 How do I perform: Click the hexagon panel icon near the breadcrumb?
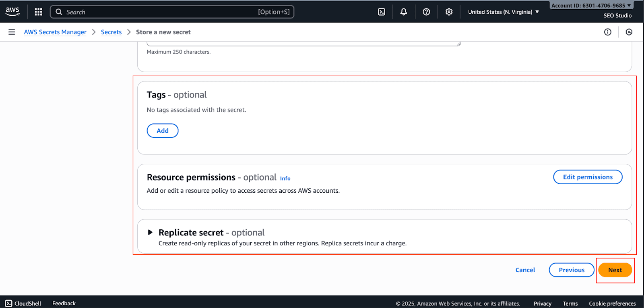(x=629, y=32)
